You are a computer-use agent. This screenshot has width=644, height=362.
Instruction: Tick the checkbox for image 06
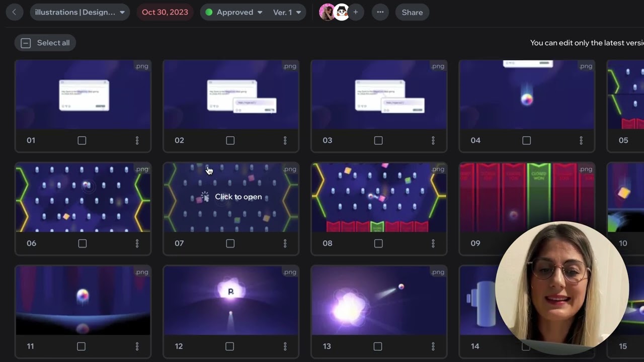(82, 243)
